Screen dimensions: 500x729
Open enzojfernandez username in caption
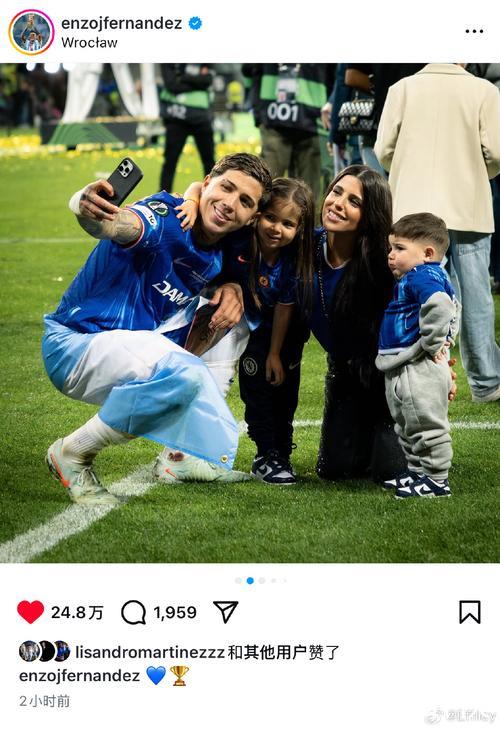click(x=80, y=676)
